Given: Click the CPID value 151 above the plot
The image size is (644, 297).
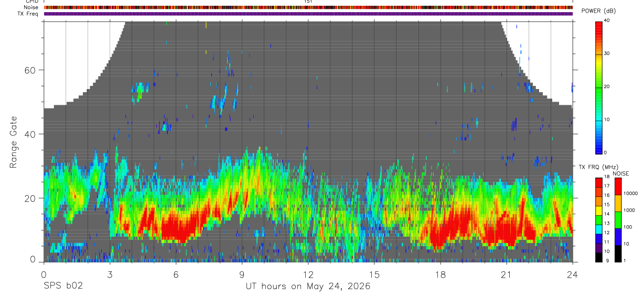Looking at the screenshot, I should pos(308,2).
